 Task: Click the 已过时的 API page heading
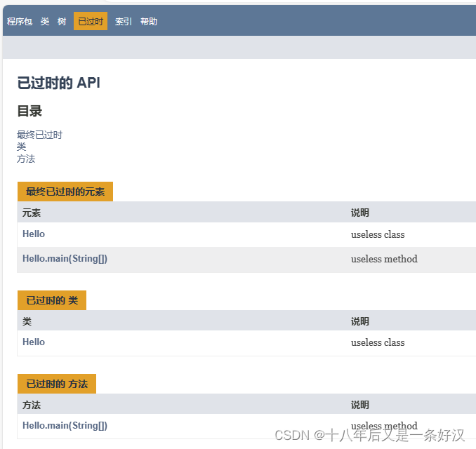tap(59, 83)
